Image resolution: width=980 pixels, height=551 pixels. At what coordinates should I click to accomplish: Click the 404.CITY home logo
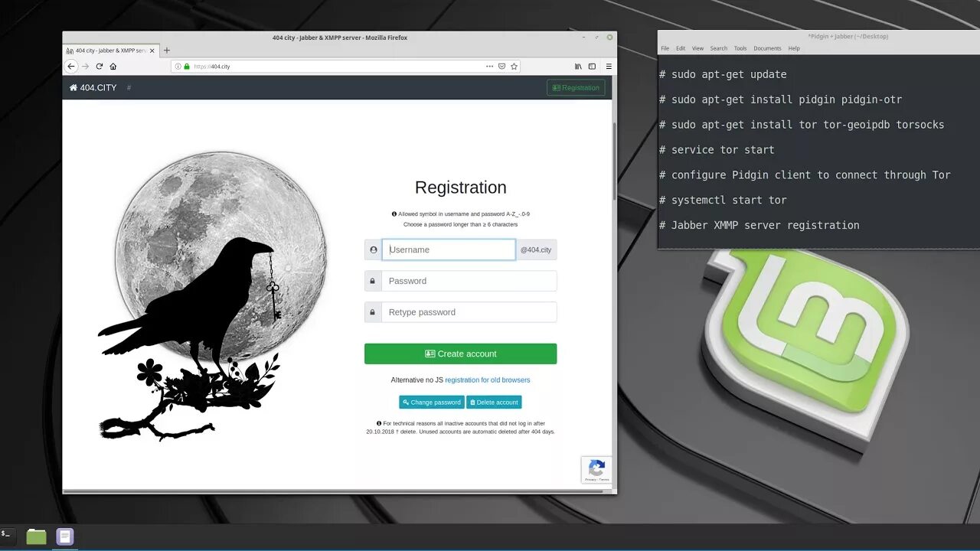tap(93, 87)
